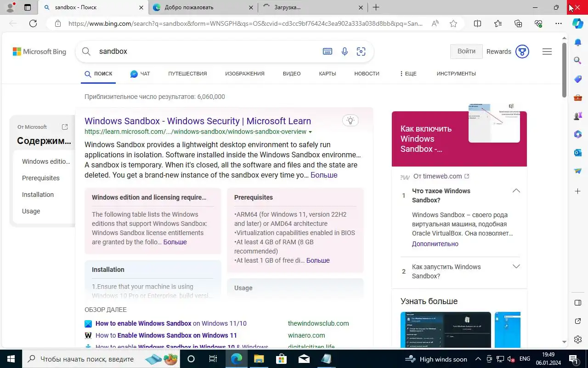Open Copilot icon in sidebar
The image size is (588, 368).
(x=578, y=23)
